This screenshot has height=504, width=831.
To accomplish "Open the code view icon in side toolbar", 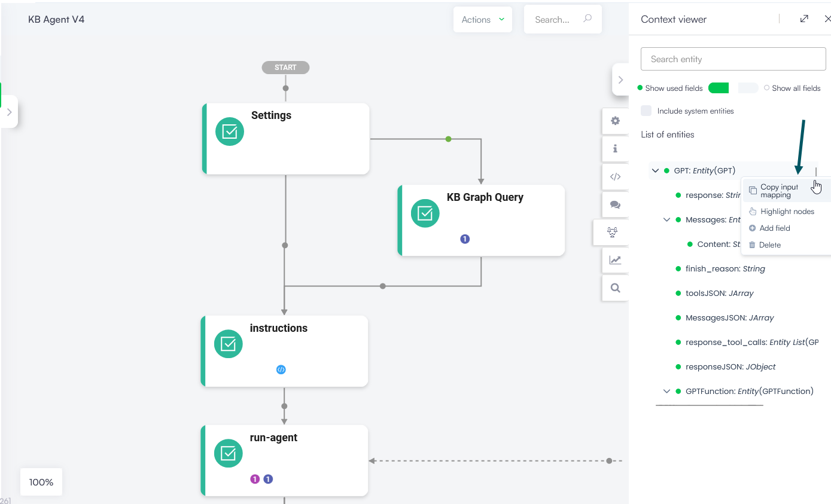I will [615, 176].
